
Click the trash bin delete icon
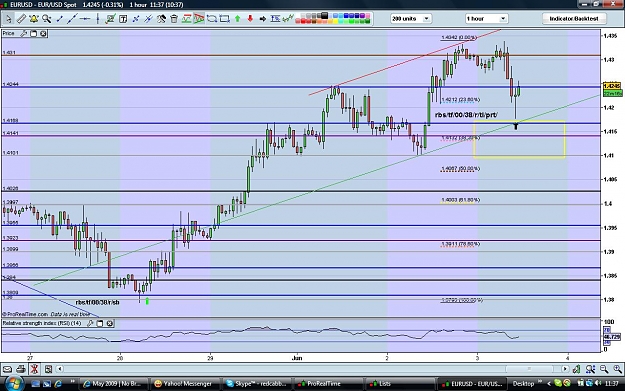click(174, 19)
